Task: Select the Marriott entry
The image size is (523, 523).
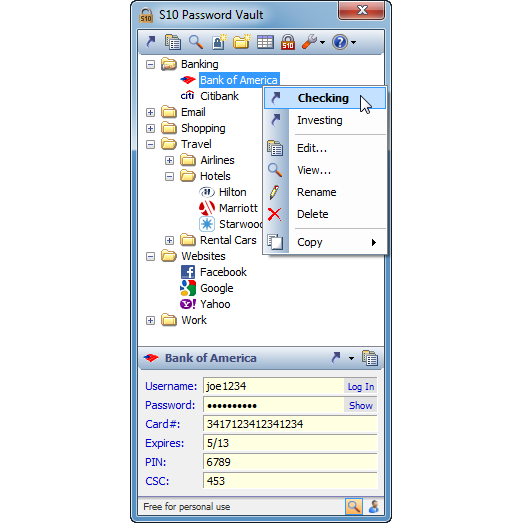Action: pyautogui.click(x=238, y=208)
